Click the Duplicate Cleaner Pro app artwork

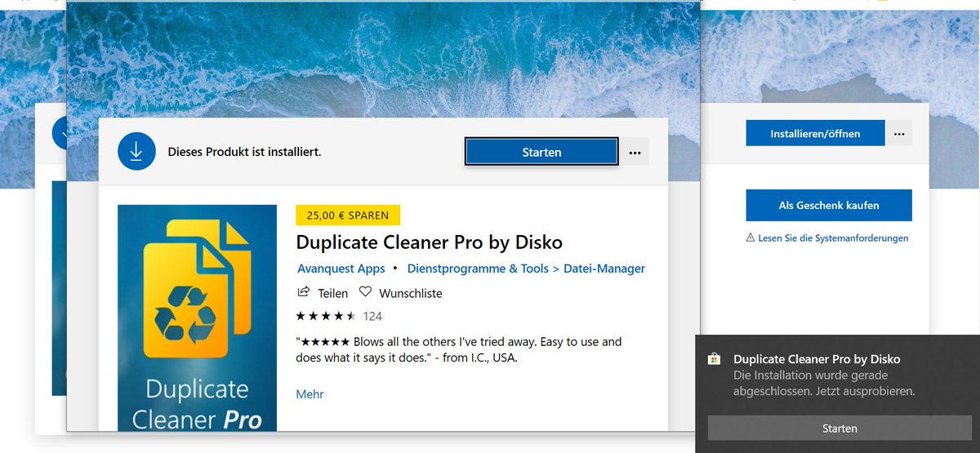197,318
